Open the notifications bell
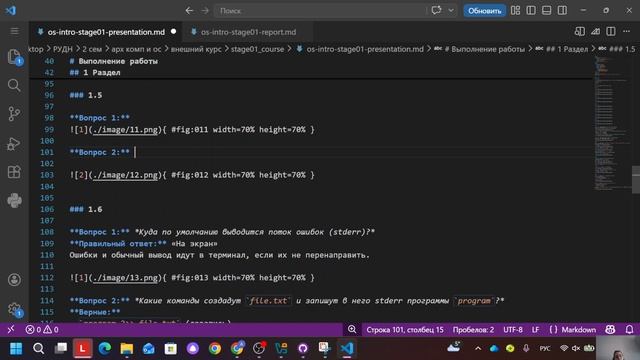 tap(629, 329)
